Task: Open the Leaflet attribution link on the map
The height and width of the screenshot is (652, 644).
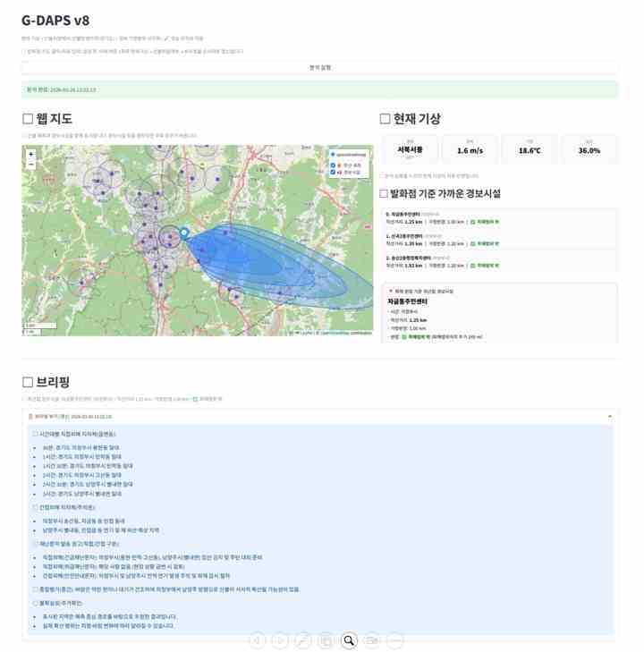Action: pos(306,332)
